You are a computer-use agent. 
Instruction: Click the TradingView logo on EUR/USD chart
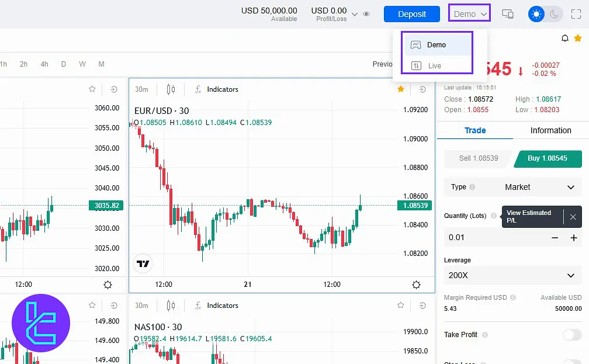tap(143, 264)
